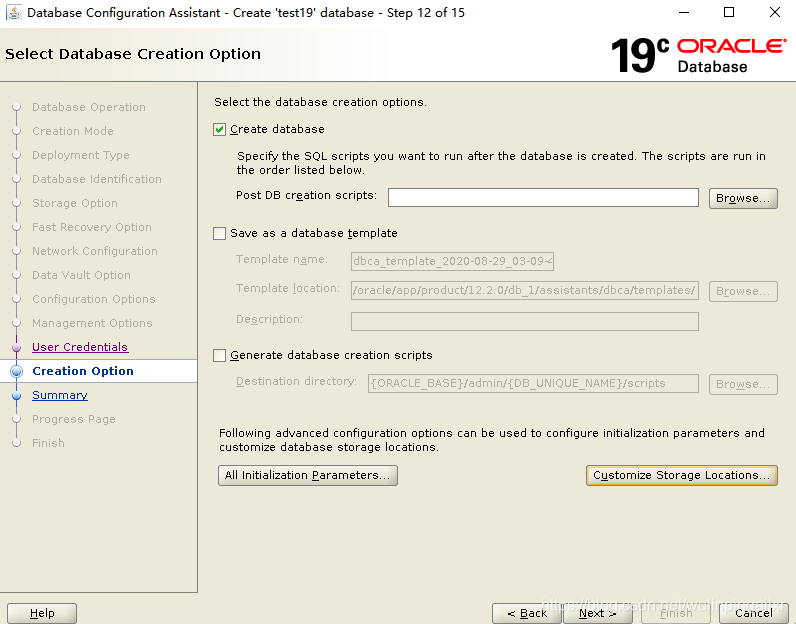
Task: Close the Database Configuration Assistant window
Action: [775, 12]
